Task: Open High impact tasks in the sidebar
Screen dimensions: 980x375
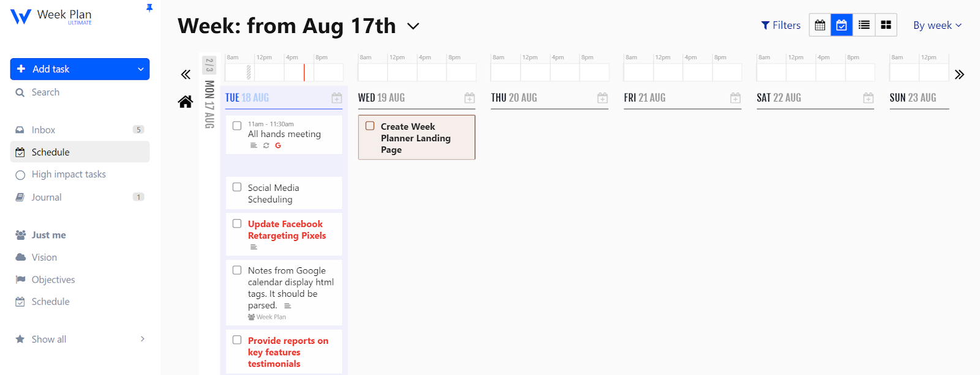Action: pyautogui.click(x=68, y=174)
